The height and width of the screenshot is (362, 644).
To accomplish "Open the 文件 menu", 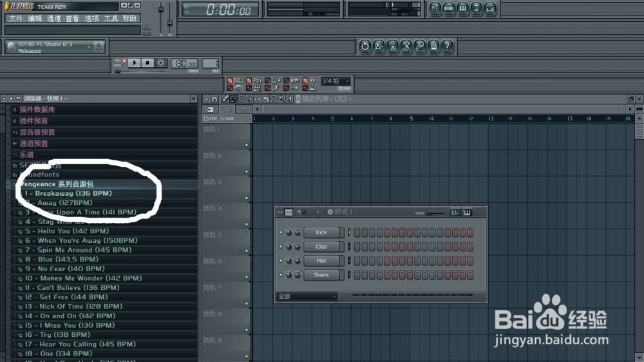I will [x=15, y=19].
